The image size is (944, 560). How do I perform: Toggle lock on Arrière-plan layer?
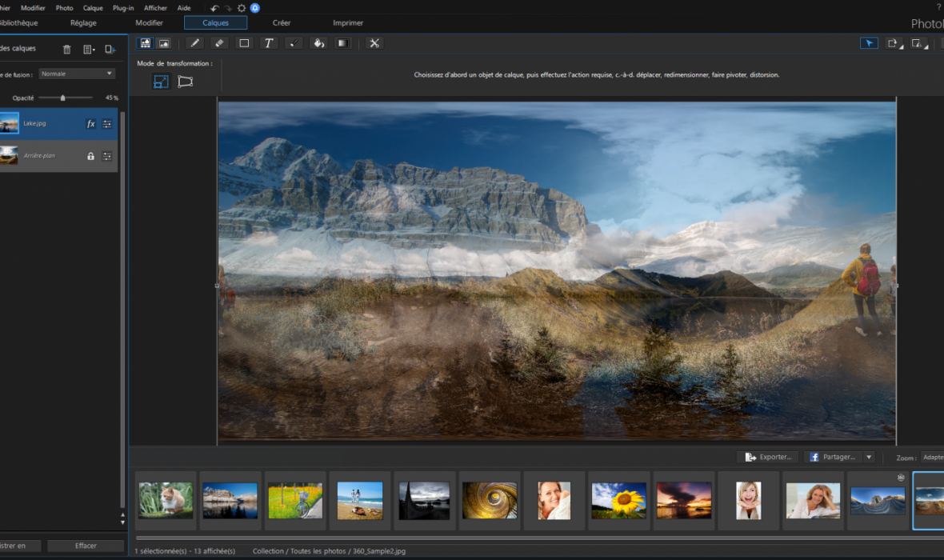click(90, 156)
